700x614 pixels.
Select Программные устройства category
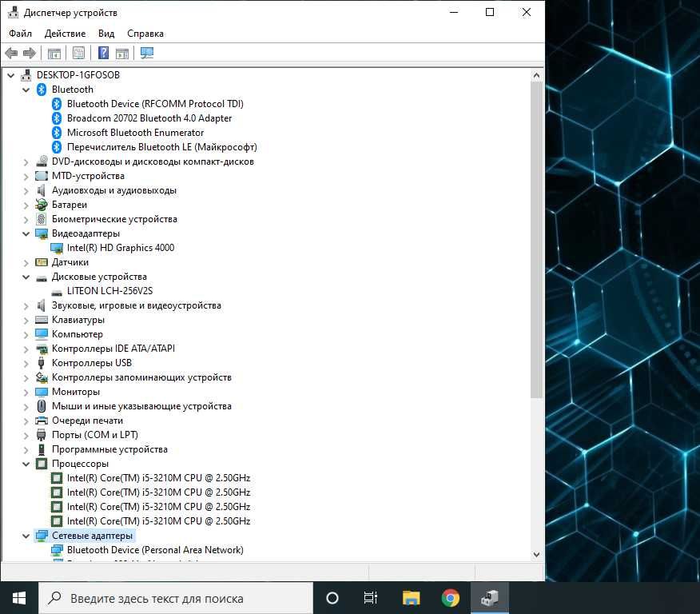[109, 449]
